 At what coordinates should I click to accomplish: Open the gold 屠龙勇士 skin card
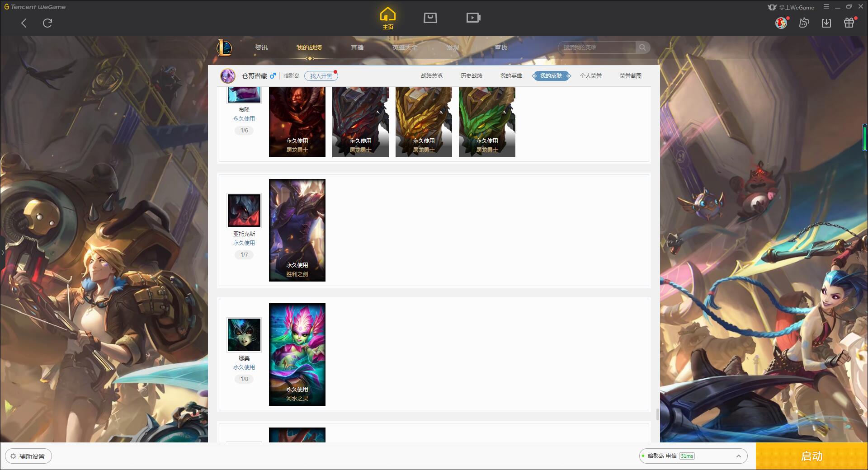(x=424, y=122)
